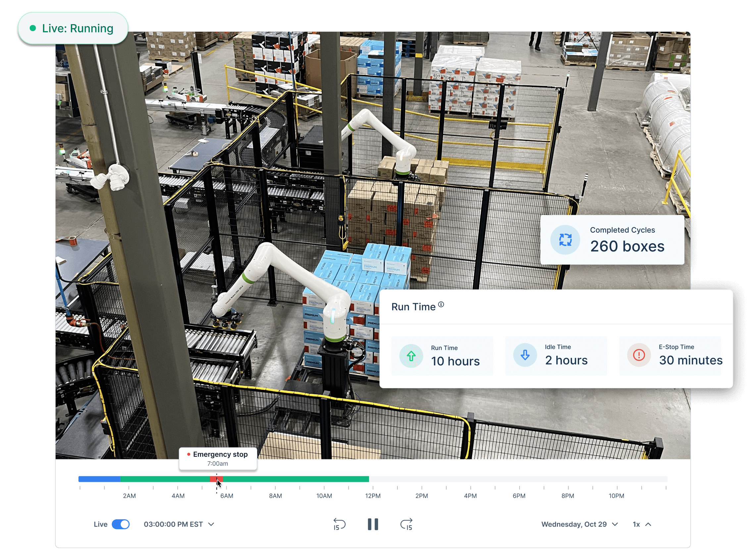Screen dimensions: 751x560
Task: Click the Run Time info icon
Action: (441, 304)
